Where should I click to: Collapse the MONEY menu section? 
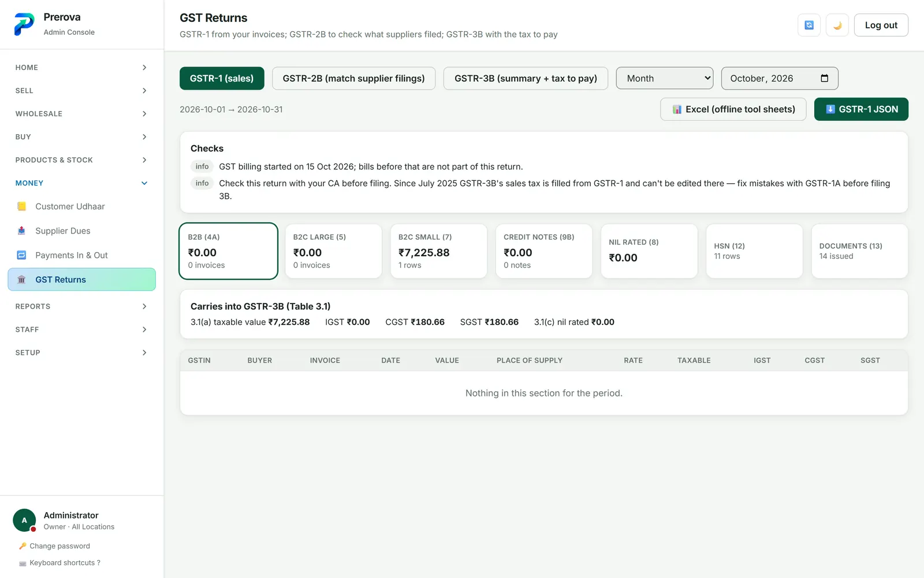click(81, 183)
